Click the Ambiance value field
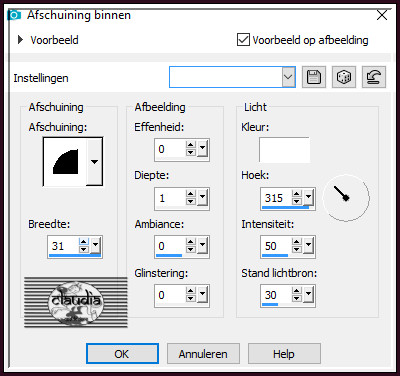The width and height of the screenshot is (400, 376). click(170, 246)
